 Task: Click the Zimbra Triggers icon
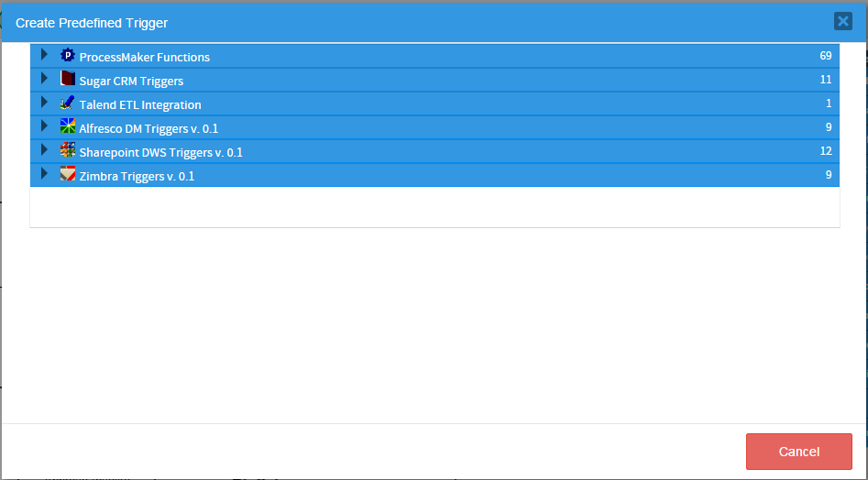point(67,174)
